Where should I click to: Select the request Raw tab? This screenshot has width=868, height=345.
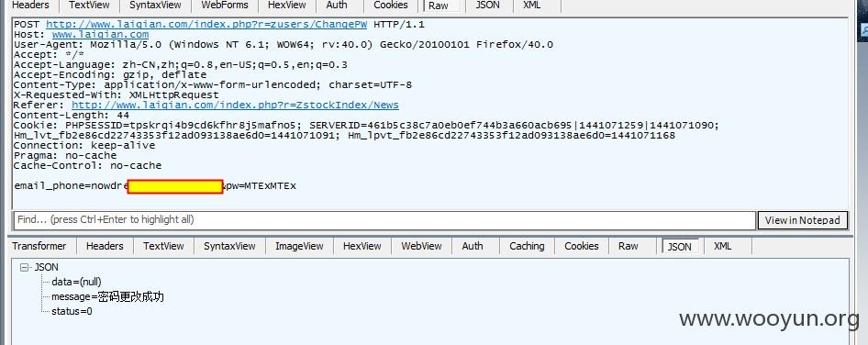[439, 6]
